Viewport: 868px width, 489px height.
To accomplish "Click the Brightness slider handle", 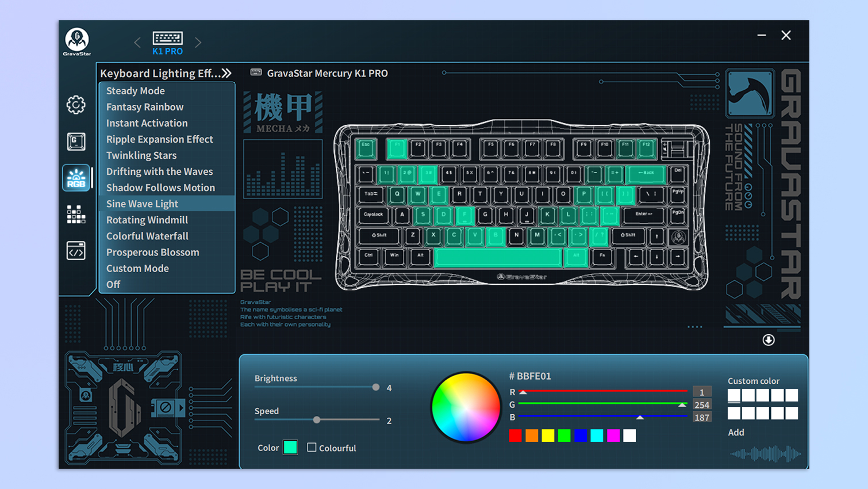I will tap(376, 387).
